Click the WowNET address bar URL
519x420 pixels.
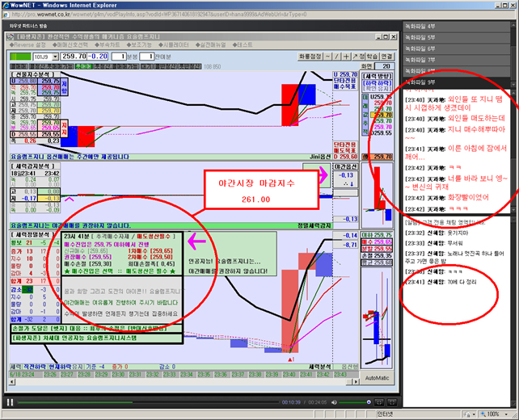pos(159,15)
